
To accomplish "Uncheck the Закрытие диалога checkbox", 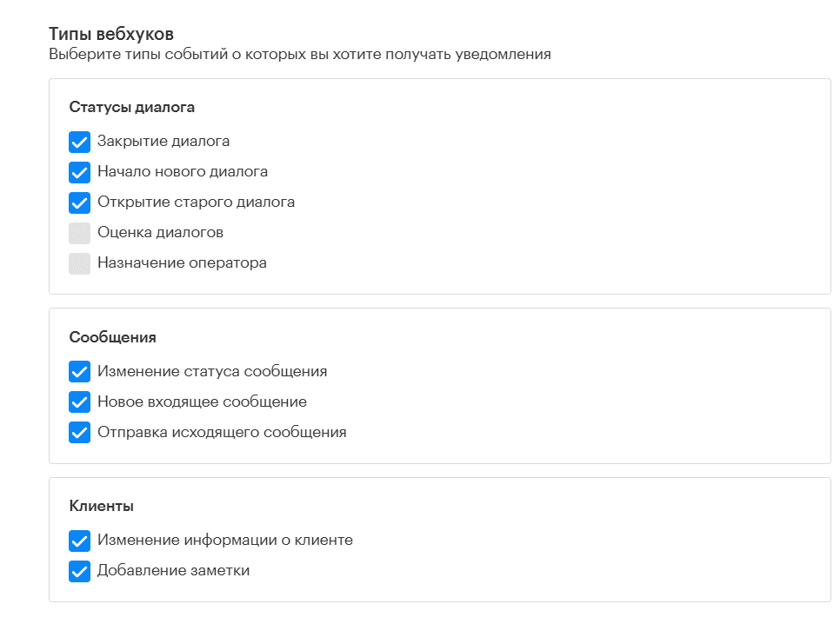I will tap(79, 141).
